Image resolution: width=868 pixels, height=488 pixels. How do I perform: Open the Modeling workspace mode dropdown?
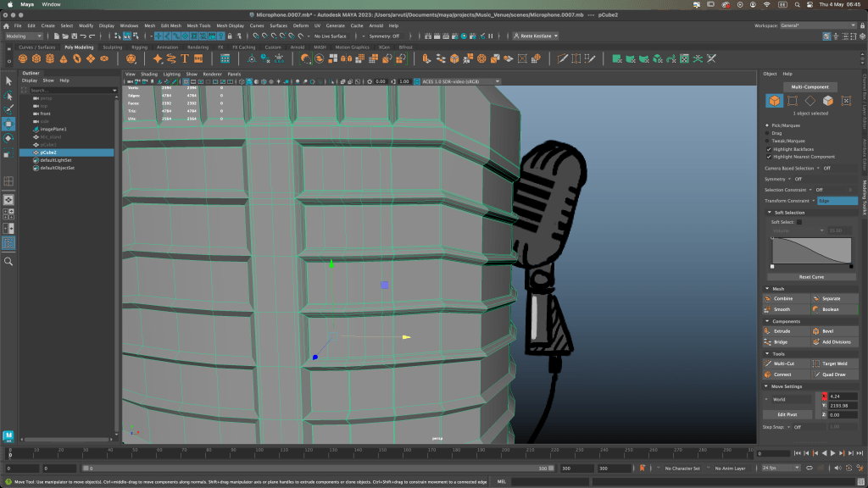27,36
